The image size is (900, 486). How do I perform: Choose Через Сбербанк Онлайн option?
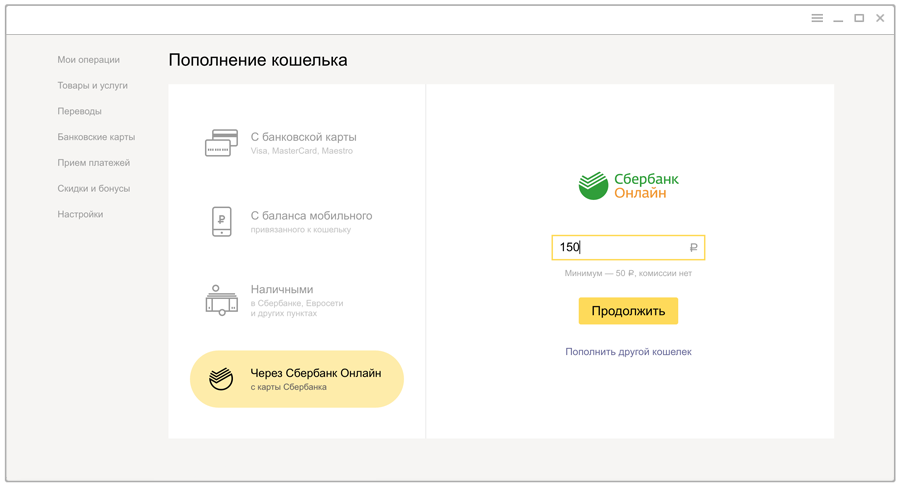tap(297, 379)
